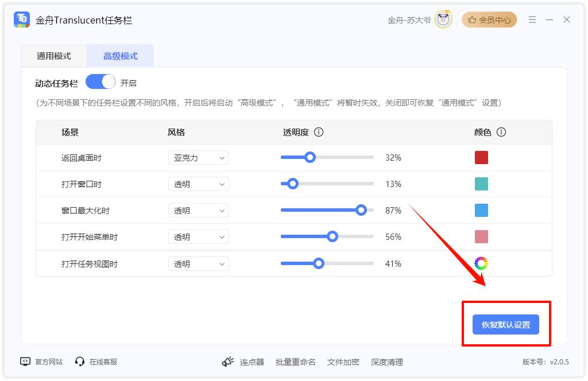Click the 在线客服 headset icon
The image size is (588, 381).
pos(80,361)
